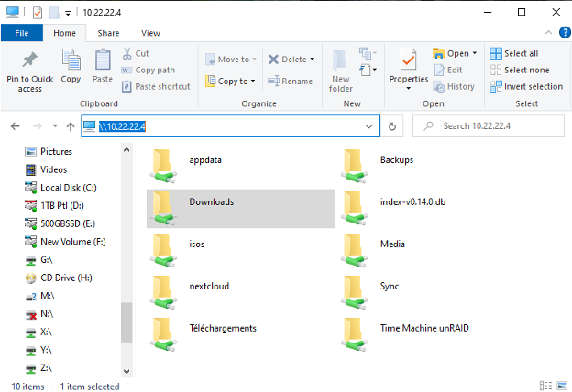Click the Up one level arrow
572x392 pixels.
click(x=71, y=126)
